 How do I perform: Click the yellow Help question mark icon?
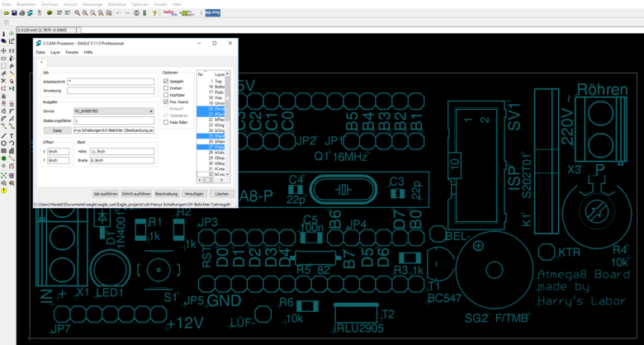154,13
